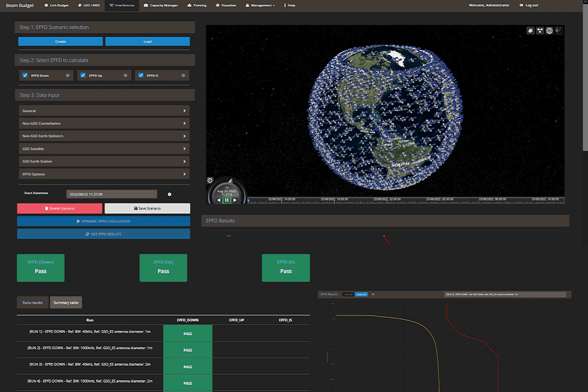Image resolution: width=588 pixels, height=392 pixels.
Task: Expand the GSO Earth Station section
Action: click(x=104, y=162)
